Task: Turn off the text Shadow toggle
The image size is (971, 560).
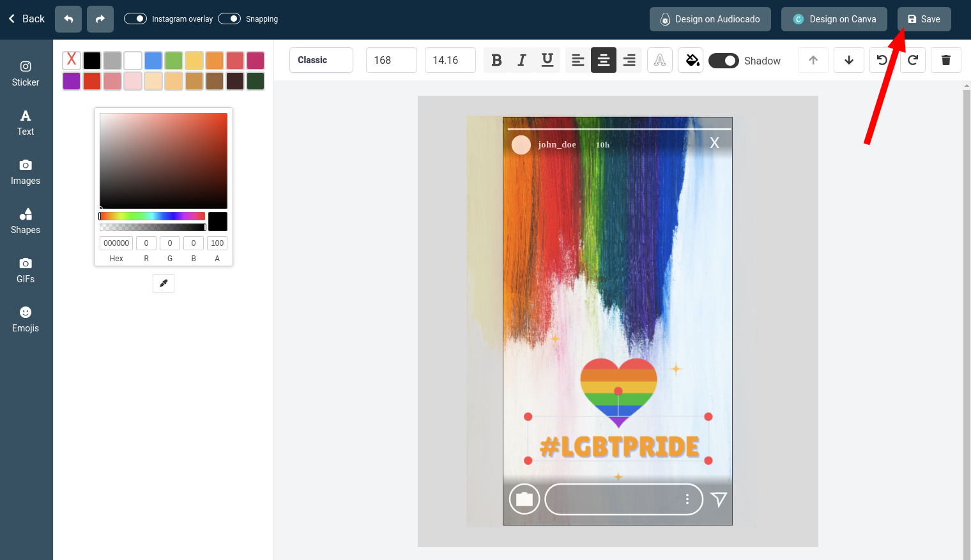Action: tap(724, 61)
